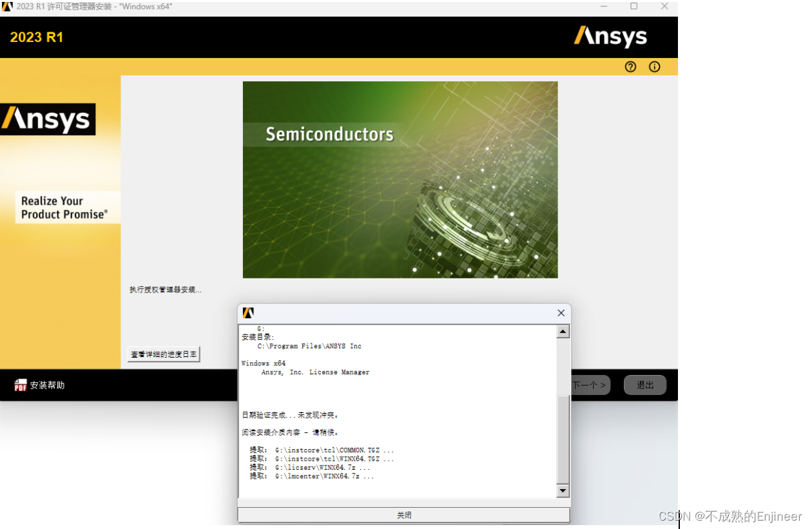Click the lmcenter\WINX64.7z log line
The width and height of the screenshot is (812, 529).
(x=313, y=476)
